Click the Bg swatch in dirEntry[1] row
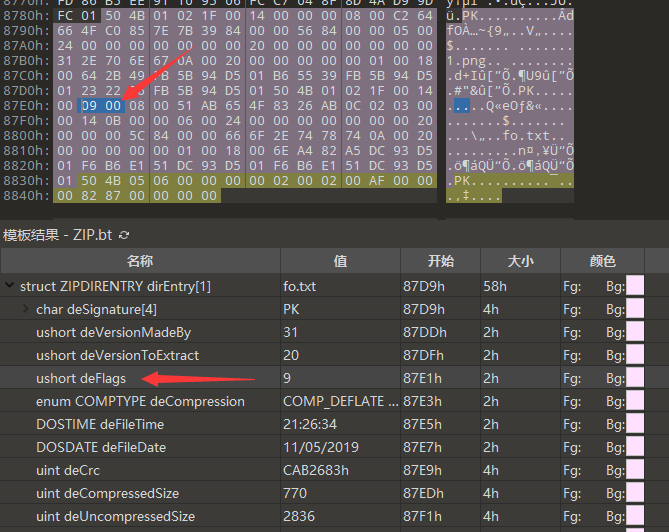 pyautogui.click(x=634, y=286)
